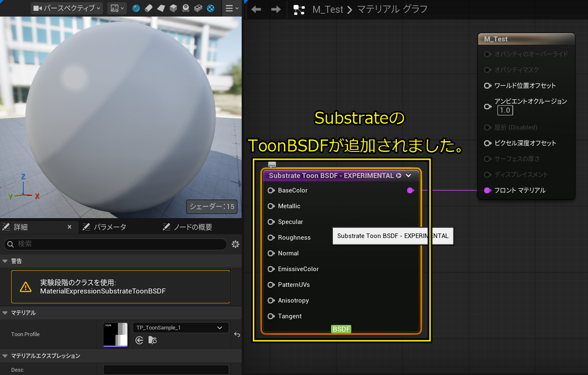Toggle the checkered background preview icon
This screenshot has width=588, height=375.
[210, 8]
